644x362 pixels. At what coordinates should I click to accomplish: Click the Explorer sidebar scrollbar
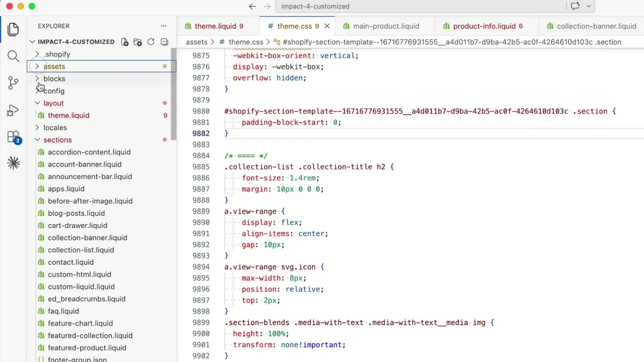[x=174, y=95]
